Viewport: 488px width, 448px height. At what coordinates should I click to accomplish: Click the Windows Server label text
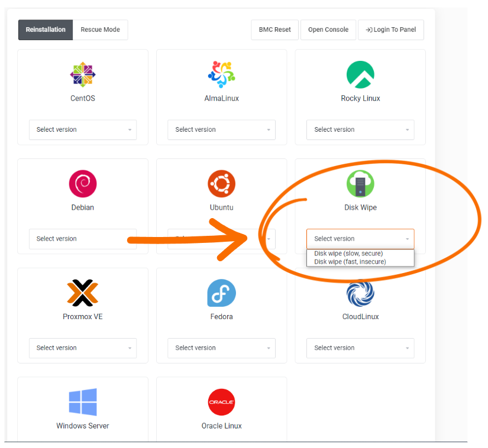83,426
